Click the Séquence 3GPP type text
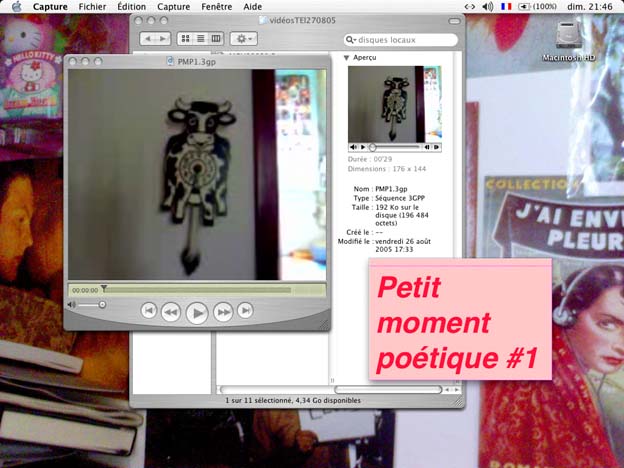This screenshot has height=468, width=624. pyautogui.click(x=400, y=198)
